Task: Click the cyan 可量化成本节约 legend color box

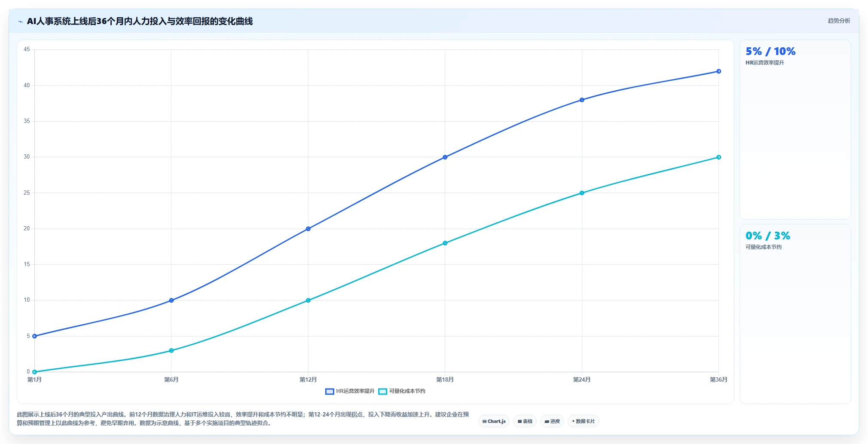Action: pyautogui.click(x=382, y=391)
